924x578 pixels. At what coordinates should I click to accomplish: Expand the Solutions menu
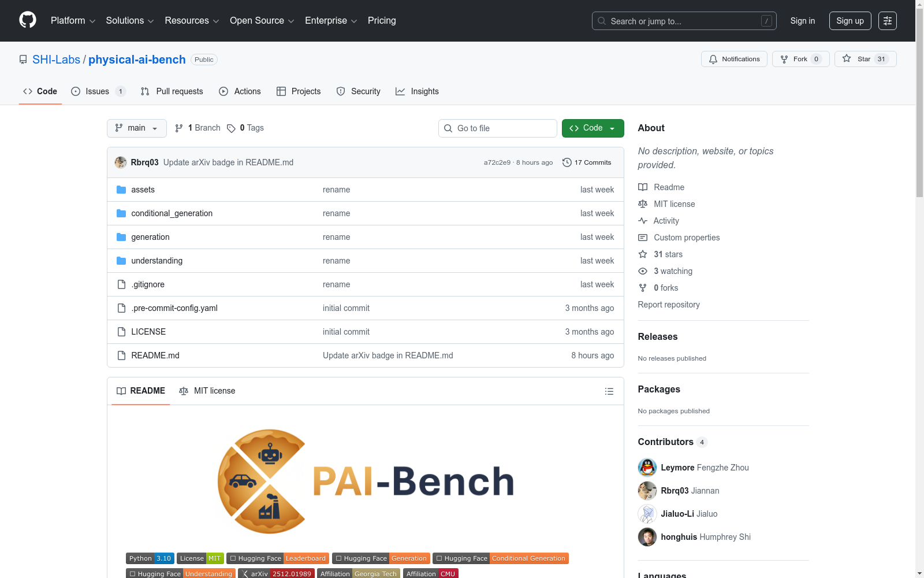point(130,21)
